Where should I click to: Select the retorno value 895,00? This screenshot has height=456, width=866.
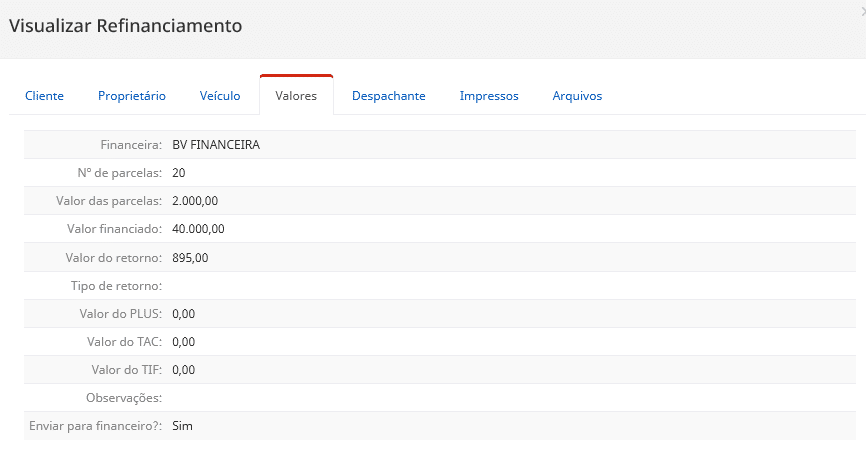pyautogui.click(x=190, y=258)
